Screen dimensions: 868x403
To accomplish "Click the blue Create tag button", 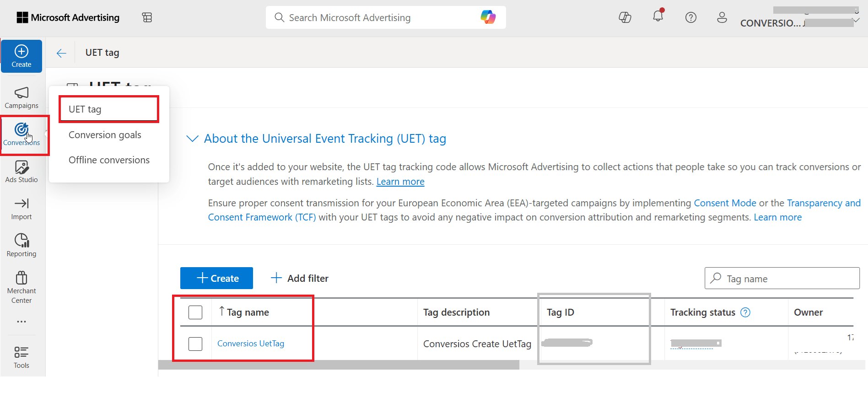I will click(x=216, y=278).
